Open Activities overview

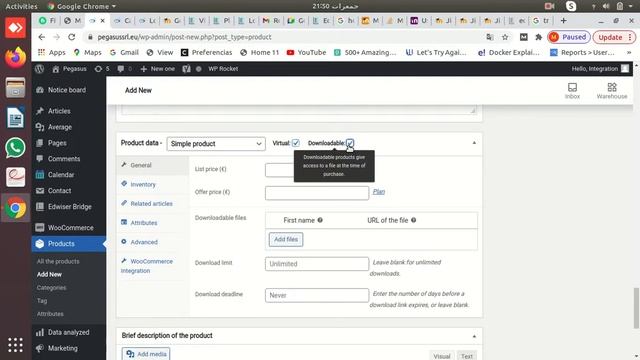coord(21,6)
